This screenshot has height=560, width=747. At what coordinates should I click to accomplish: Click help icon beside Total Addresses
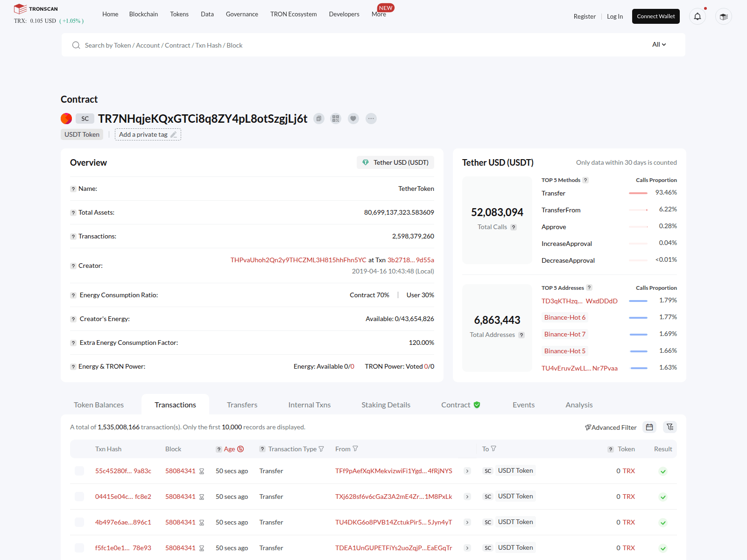521,335
